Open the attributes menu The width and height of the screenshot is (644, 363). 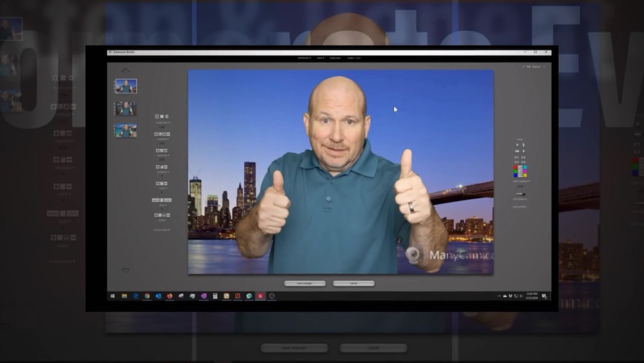[304, 58]
